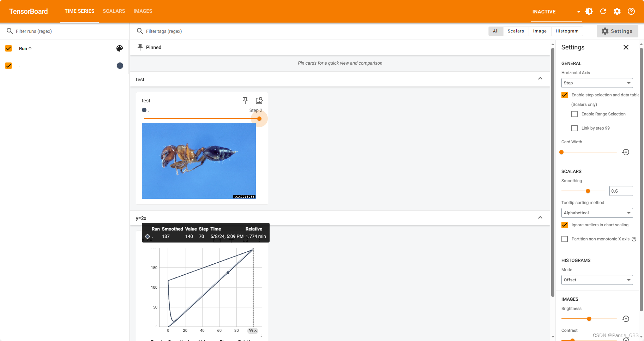The image size is (644, 341).
Task: Remove the step 99 selection marker
Action: click(x=255, y=331)
